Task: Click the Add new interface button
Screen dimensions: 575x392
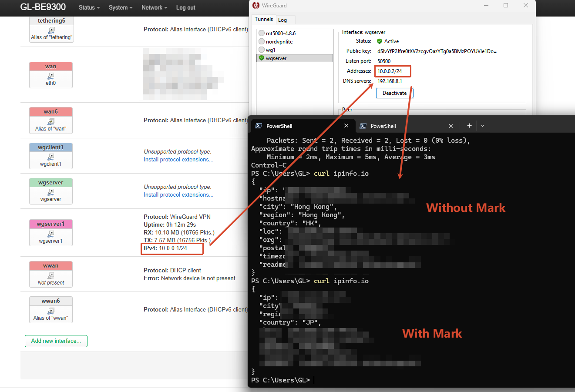Action: point(56,341)
